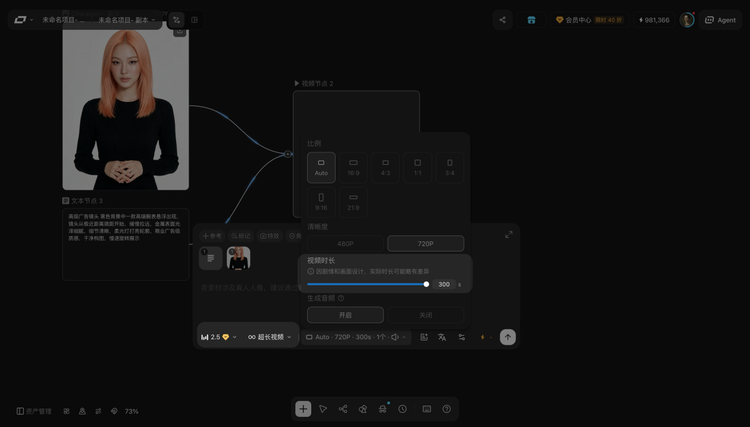Open the app logo menu at top left
The width and height of the screenshot is (750, 427).
(x=23, y=20)
